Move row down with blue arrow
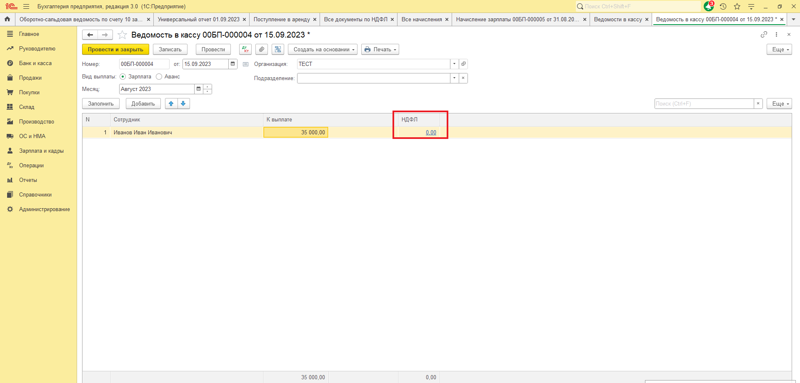This screenshot has width=800, height=383. [183, 104]
